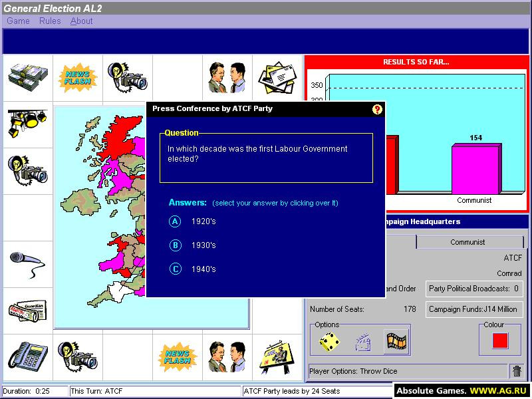Open the About menu
The image size is (532, 399).
pyautogui.click(x=81, y=21)
